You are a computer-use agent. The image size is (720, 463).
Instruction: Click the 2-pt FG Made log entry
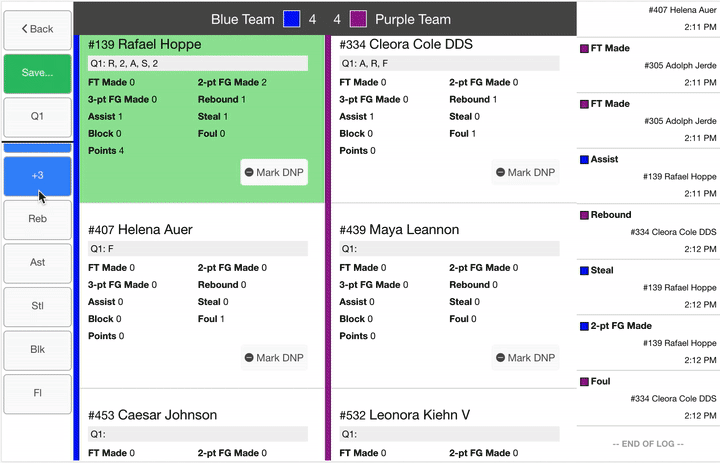point(648,343)
